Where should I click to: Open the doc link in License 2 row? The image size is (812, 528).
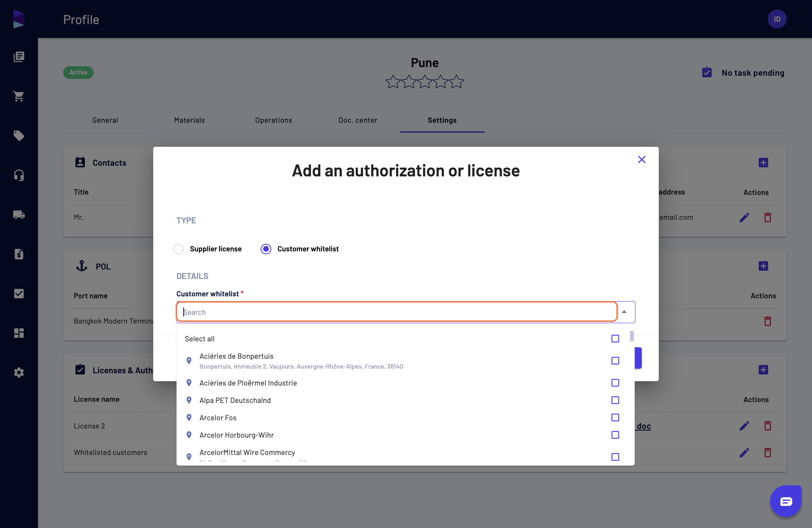click(644, 426)
